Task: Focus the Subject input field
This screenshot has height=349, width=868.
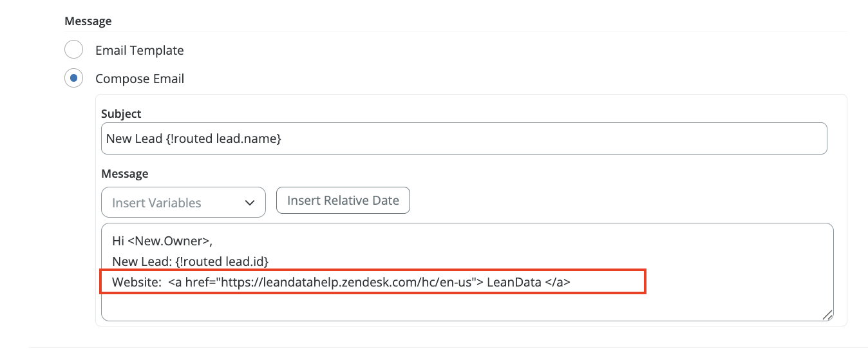Action: coord(464,138)
